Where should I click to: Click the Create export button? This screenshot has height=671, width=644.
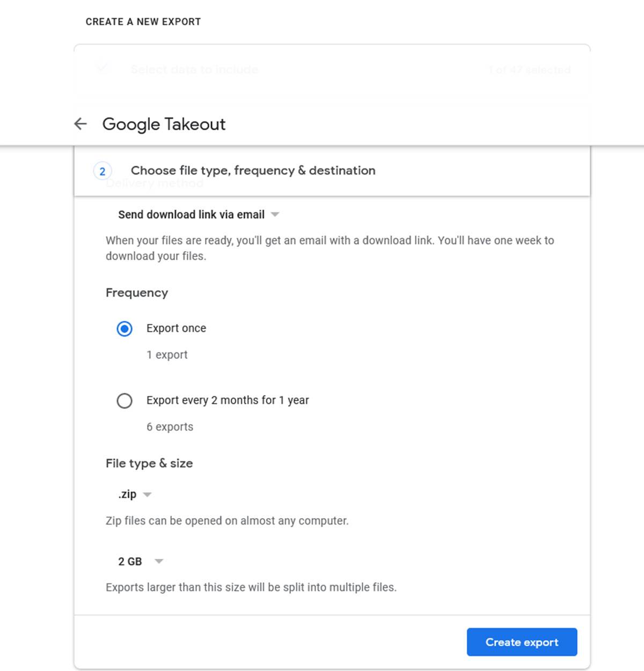521,641
